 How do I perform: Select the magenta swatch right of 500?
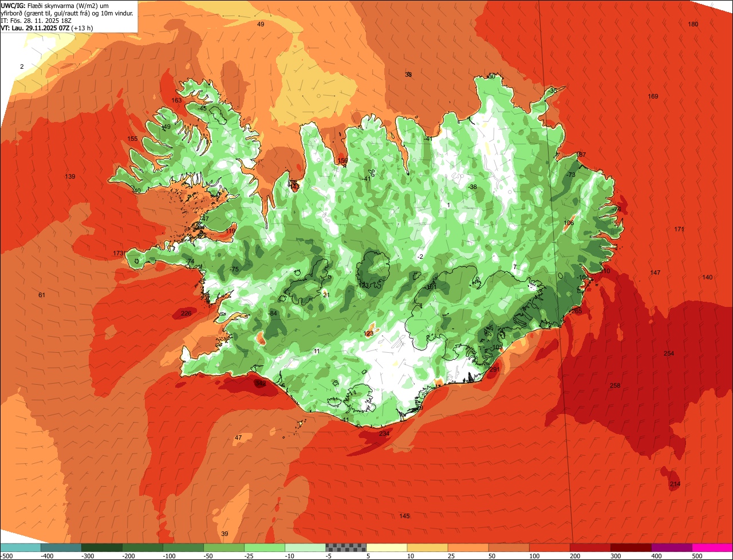712,547
